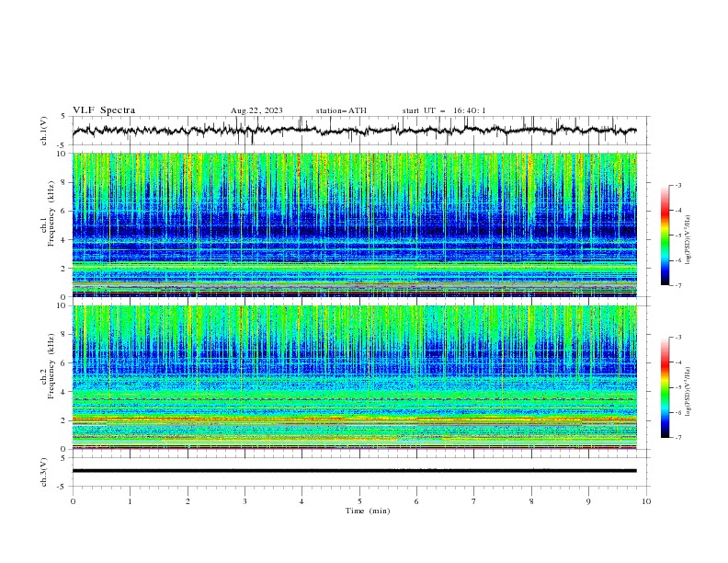Click the "ch.2 Frequency (kHz)" axis label

[x=48, y=365]
